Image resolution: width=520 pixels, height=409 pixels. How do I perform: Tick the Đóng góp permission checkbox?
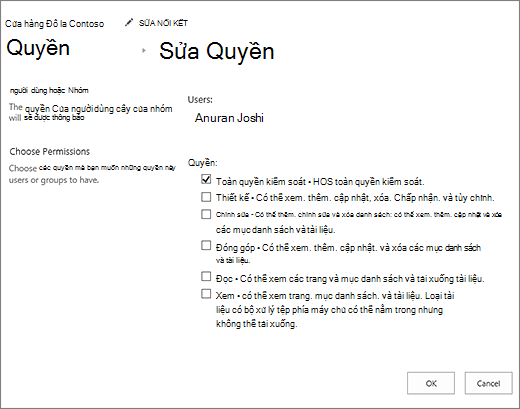pos(206,245)
